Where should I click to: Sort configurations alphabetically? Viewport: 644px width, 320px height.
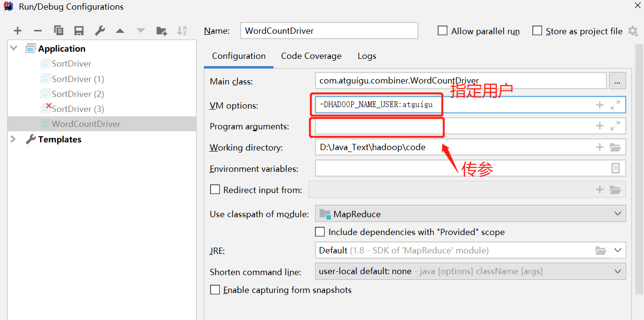pos(182,31)
